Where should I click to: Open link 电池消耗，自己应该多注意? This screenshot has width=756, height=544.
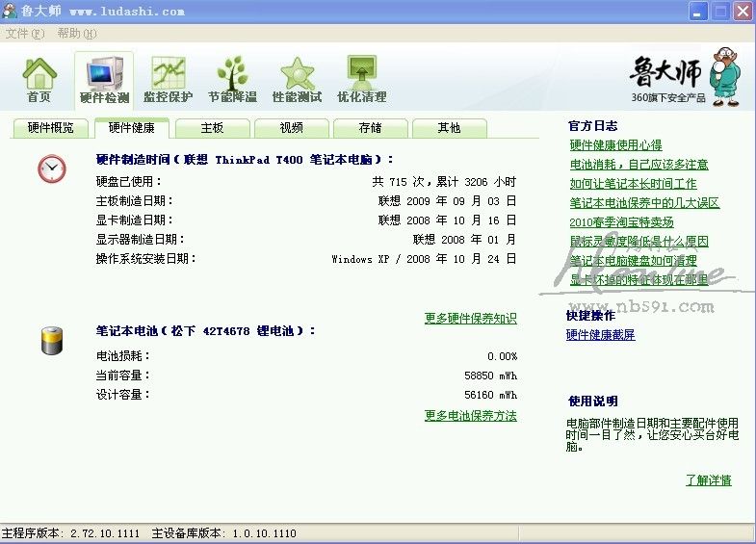tap(639, 165)
